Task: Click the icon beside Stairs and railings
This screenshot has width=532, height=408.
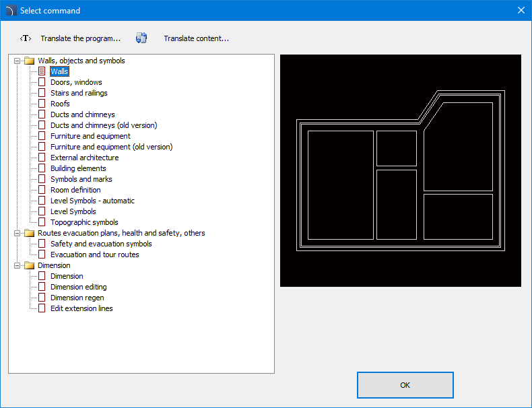Action: (x=42, y=93)
